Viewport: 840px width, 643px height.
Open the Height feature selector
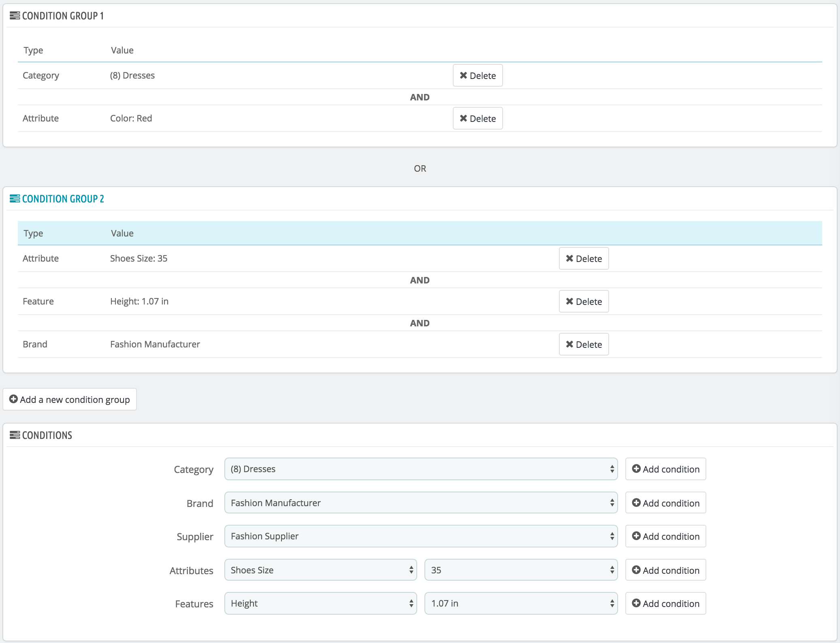[x=320, y=604]
